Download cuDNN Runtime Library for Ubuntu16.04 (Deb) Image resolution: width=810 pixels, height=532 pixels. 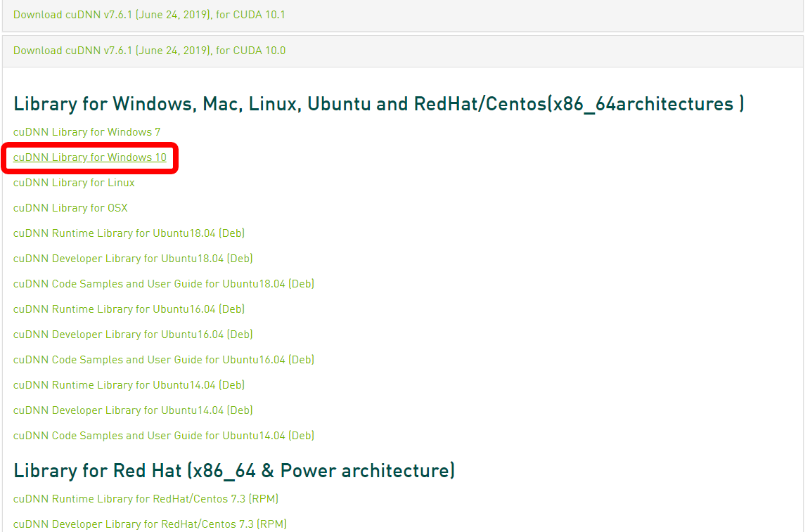(129, 309)
